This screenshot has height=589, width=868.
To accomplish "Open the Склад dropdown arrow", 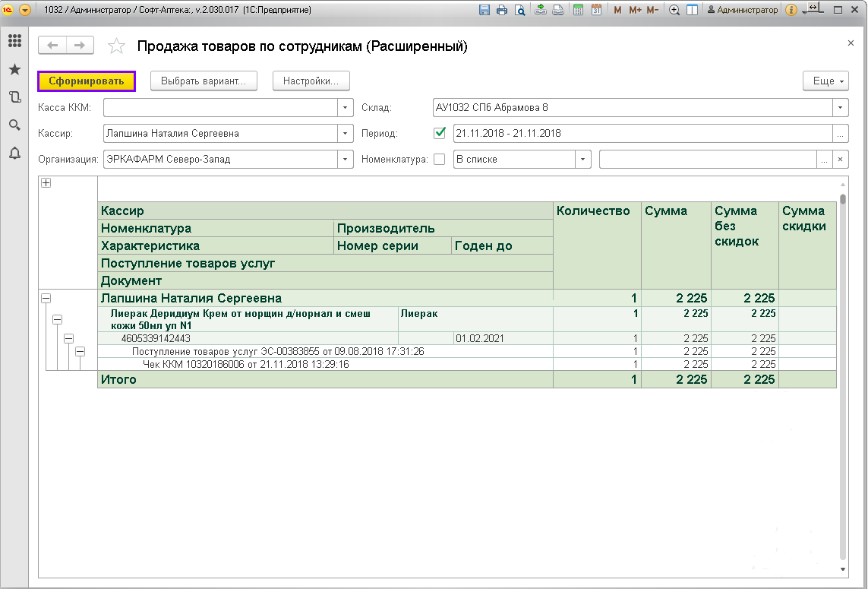I will pos(840,108).
